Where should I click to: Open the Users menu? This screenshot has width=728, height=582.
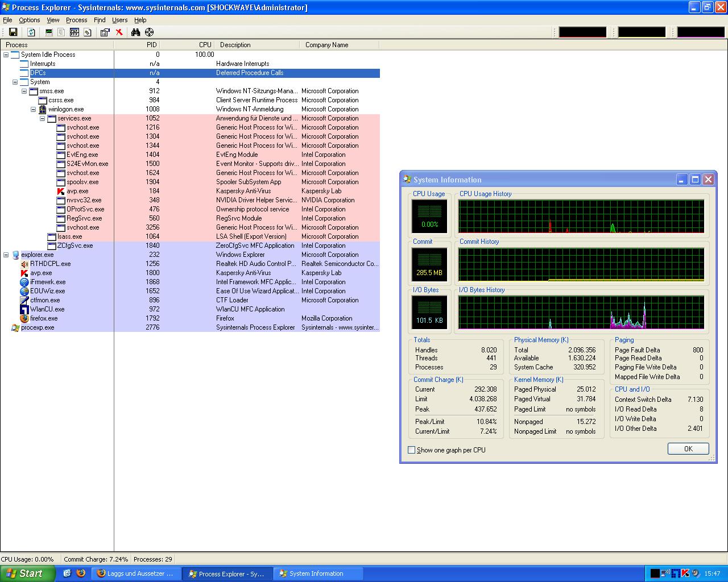click(120, 20)
